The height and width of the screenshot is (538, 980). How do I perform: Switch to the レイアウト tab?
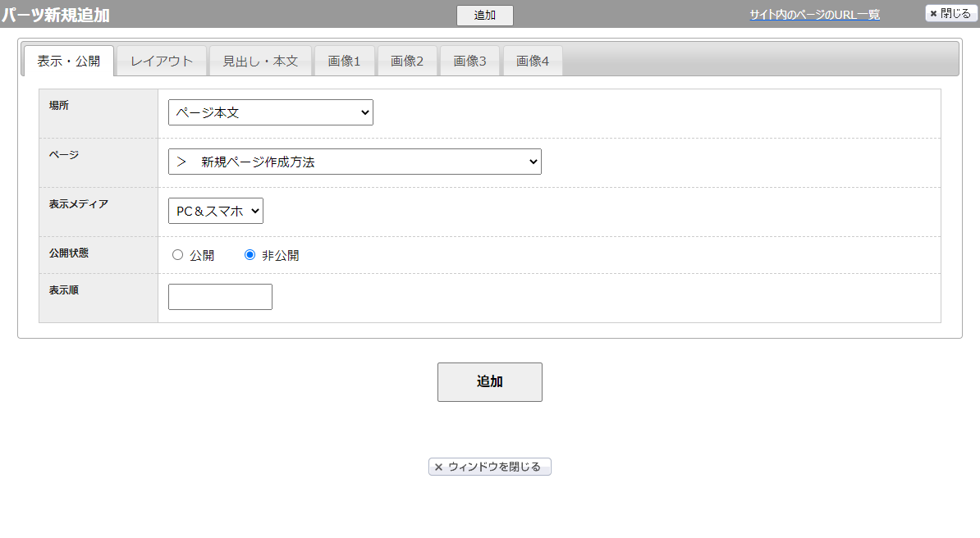162,62
